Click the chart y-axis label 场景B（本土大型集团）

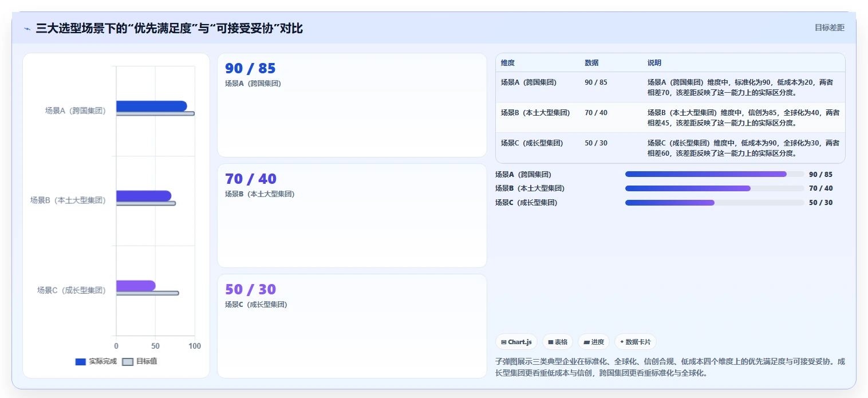pos(68,200)
